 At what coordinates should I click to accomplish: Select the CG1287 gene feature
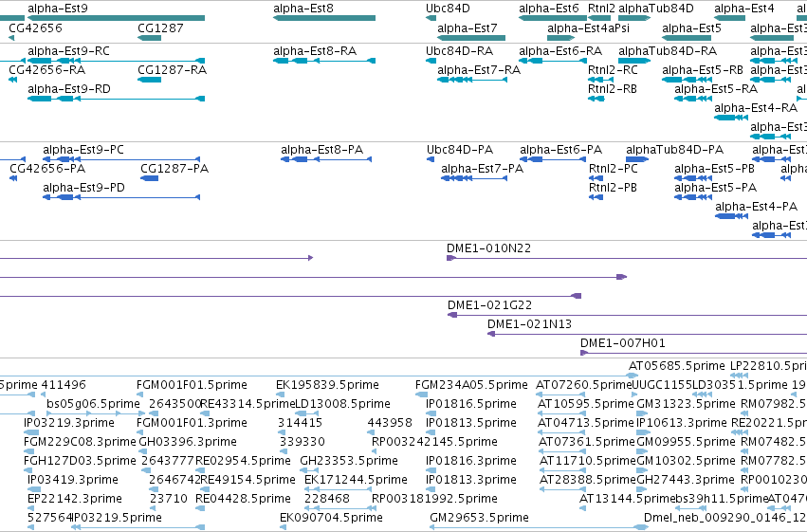pos(150,38)
